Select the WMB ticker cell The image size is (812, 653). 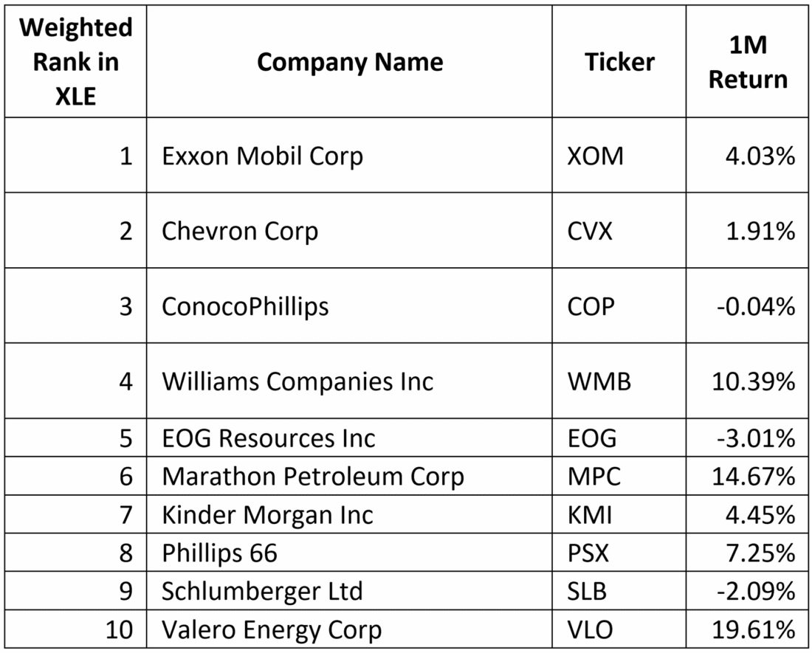pyautogui.click(x=599, y=381)
